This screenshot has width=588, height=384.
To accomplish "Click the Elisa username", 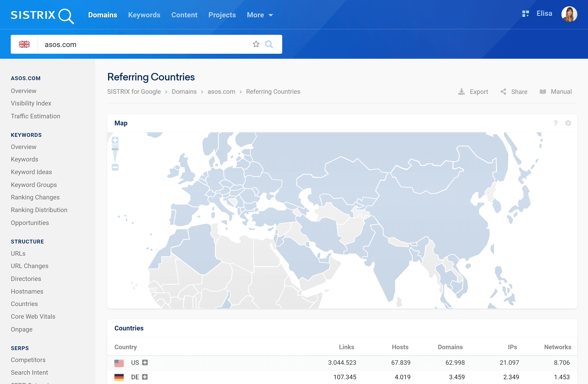I will (x=544, y=14).
